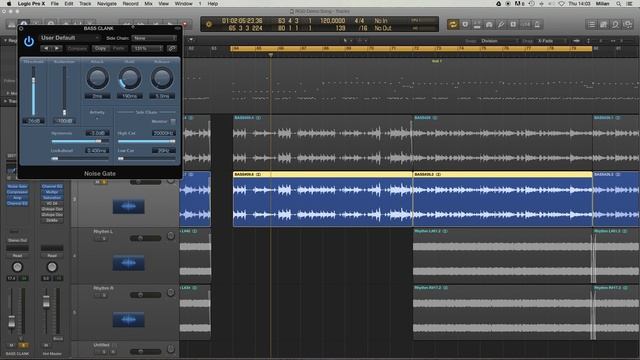Toggle Mute on Inst Master channel strip
The width and height of the screenshot is (640, 360).
(x=46, y=345)
